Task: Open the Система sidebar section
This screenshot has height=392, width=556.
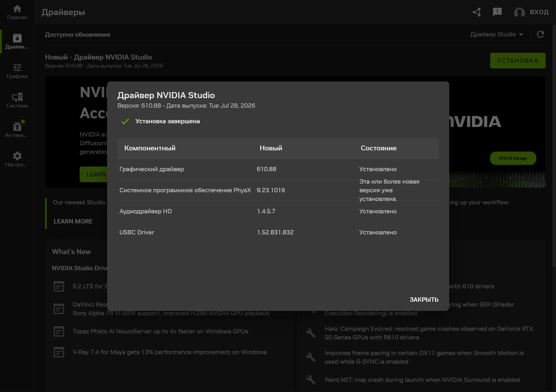Action: [17, 101]
